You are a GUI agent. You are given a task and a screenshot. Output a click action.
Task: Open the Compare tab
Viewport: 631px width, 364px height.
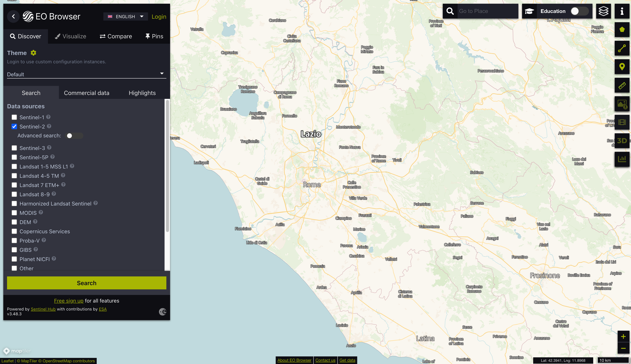tap(116, 36)
